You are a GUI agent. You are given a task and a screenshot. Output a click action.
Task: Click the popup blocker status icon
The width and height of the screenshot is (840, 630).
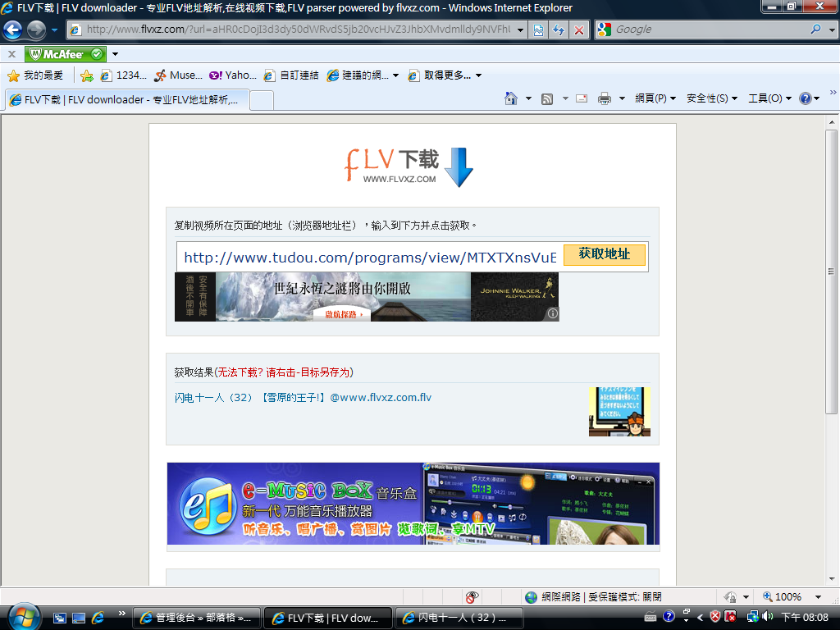472,597
